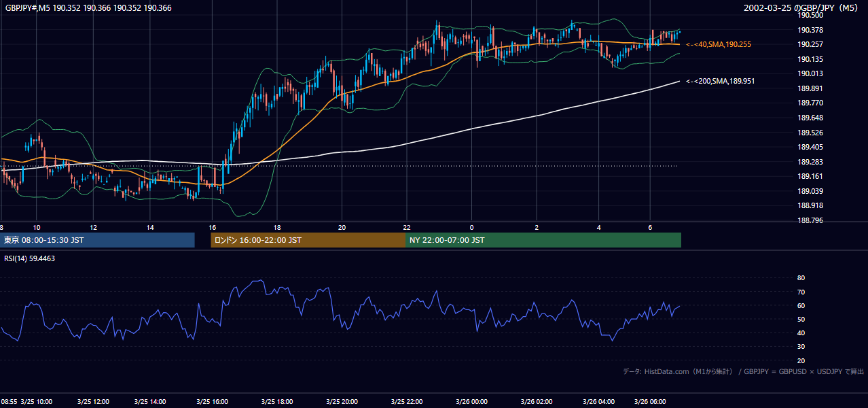Click hour label 20 under the price chart
Viewport: 868px width, 408px height.
point(342,228)
